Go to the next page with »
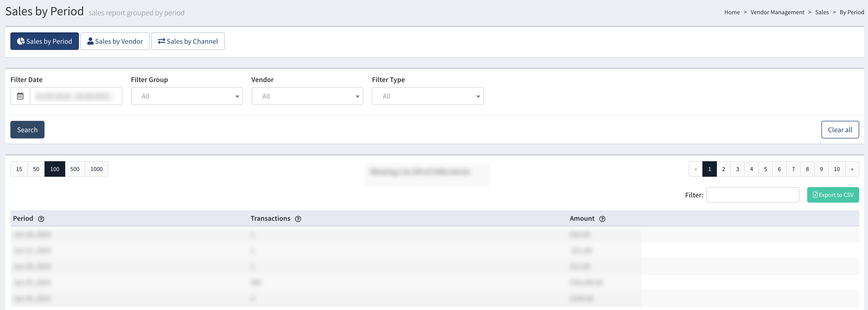Viewport: 868px width, 310px height. pyautogui.click(x=852, y=169)
